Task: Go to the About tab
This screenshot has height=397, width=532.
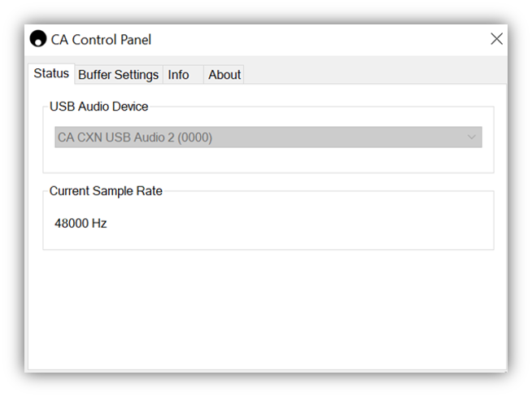Action: point(225,75)
